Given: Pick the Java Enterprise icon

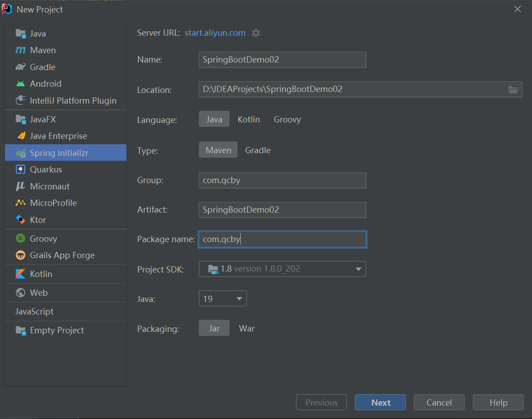Looking at the screenshot, I should pyautogui.click(x=21, y=136).
